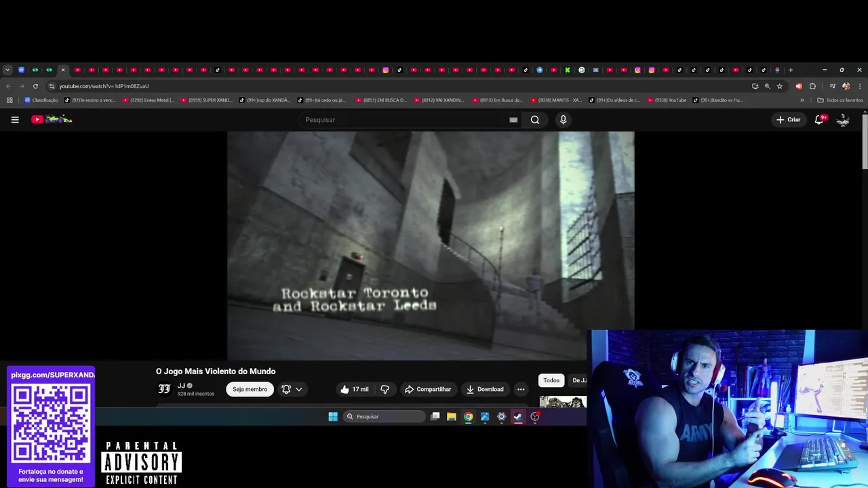Viewport: 868px width, 488px height.
Task: Click the red extension icon in Chrome toolbar
Action: point(798,86)
